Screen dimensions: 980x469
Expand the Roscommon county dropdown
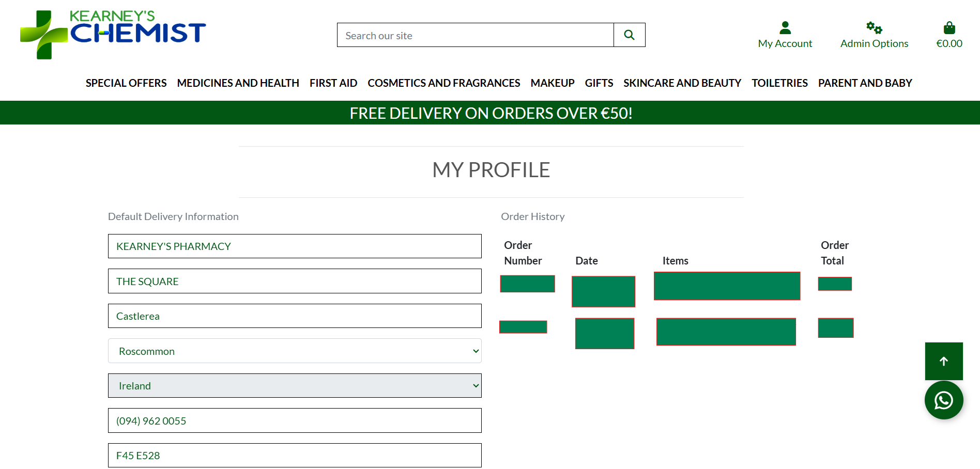click(x=295, y=351)
